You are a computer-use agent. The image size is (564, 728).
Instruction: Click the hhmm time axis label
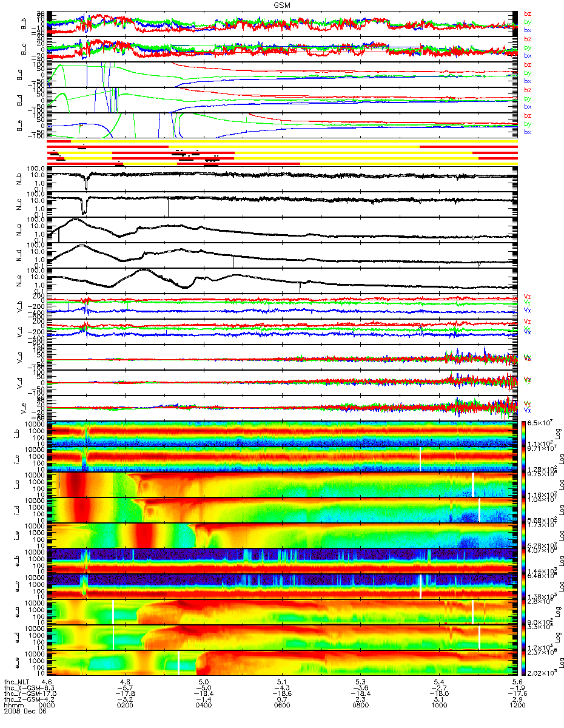(x=13, y=706)
